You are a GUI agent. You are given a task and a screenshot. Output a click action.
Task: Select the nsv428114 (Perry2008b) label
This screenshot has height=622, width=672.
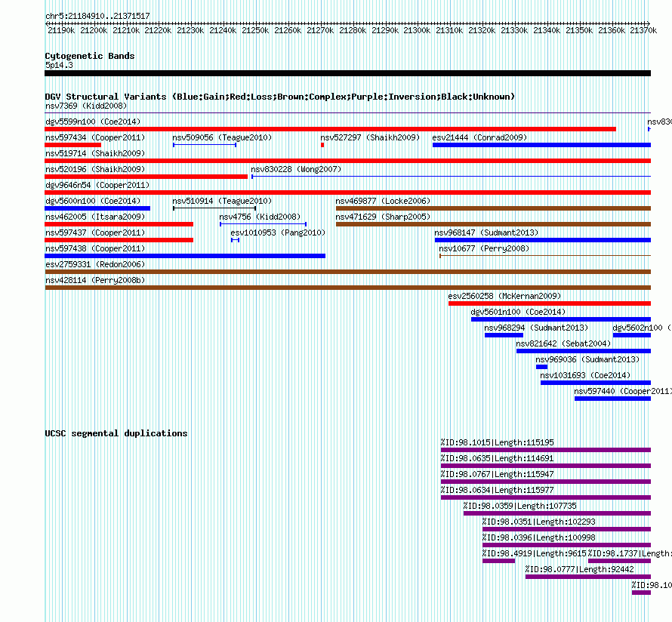95,280
